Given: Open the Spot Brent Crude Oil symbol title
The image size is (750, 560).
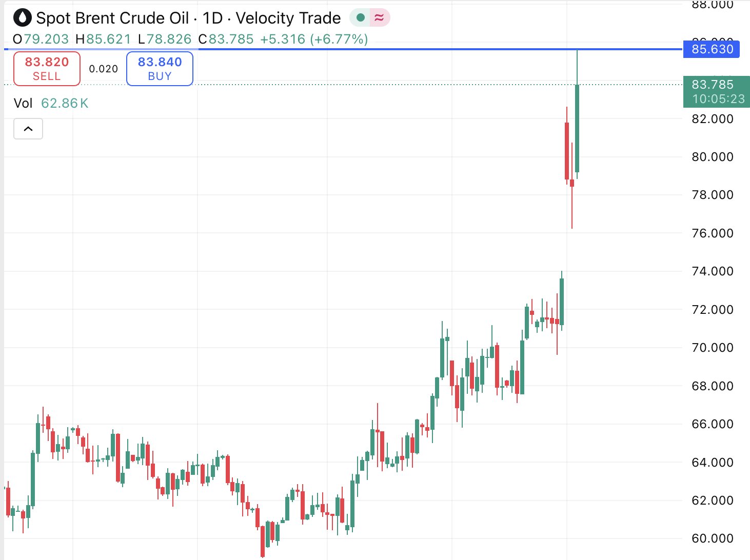Looking at the screenshot, I should (112, 18).
